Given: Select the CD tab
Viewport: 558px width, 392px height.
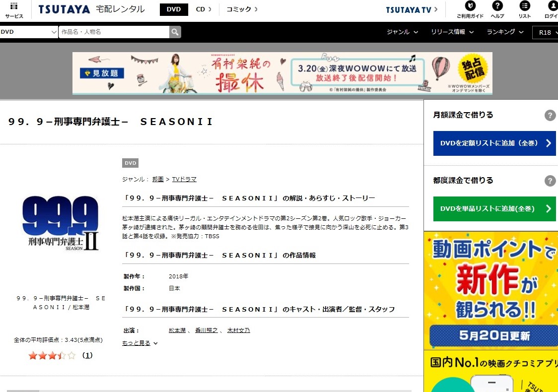Looking at the screenshot, I should tap(204, 9).
